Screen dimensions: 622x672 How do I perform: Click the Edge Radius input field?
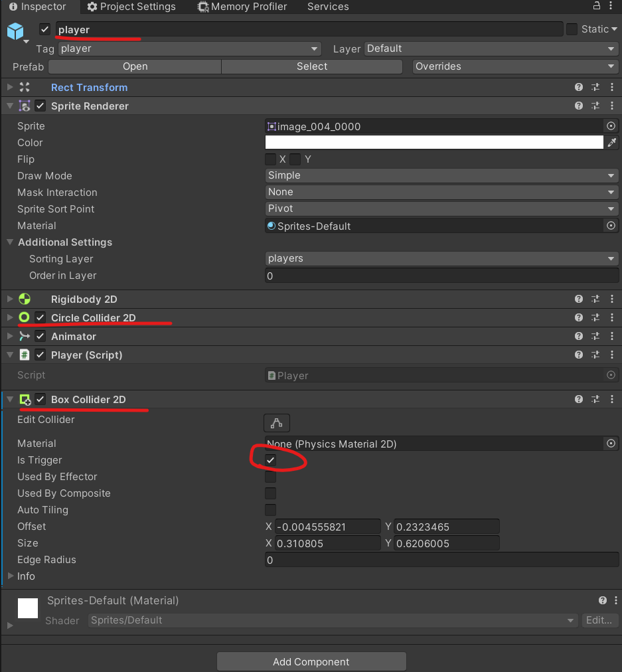click(x=441, y=560)
